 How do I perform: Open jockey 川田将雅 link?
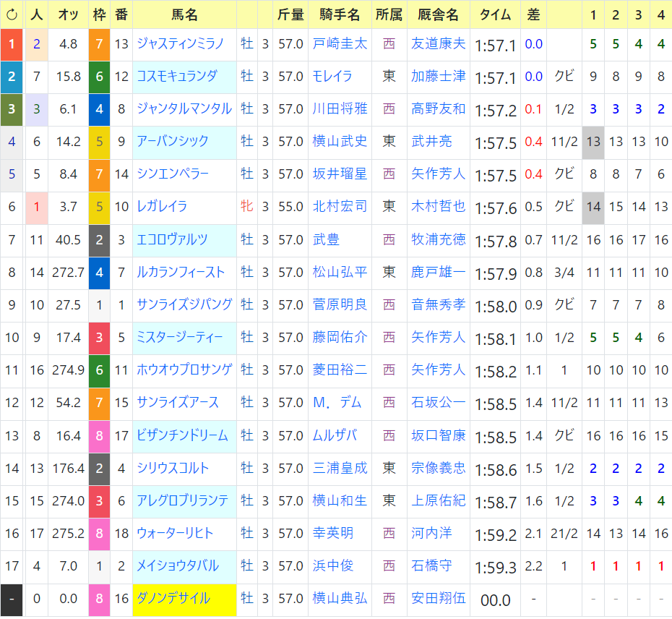pyautogui.click(x=340, y=109)
